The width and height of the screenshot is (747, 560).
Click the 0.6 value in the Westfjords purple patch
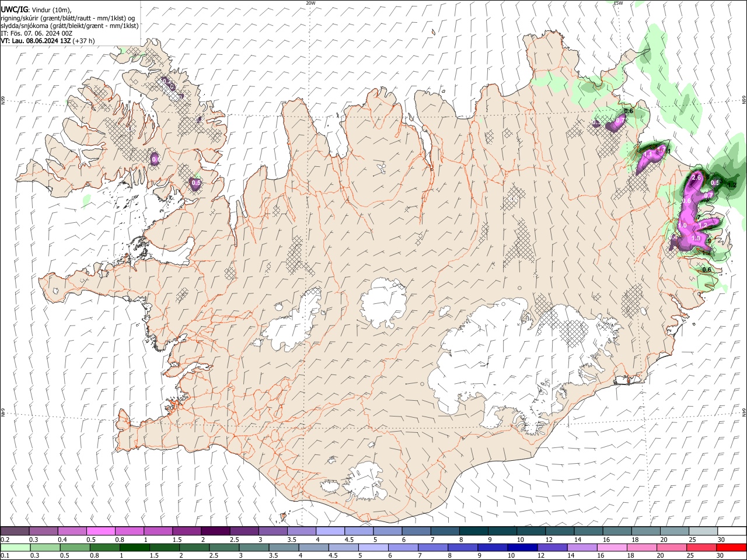click(156, 159)
